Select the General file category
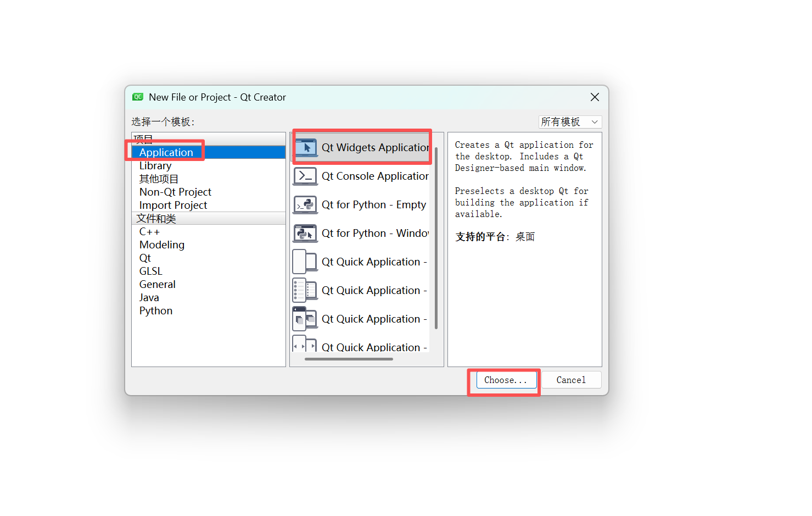 pos(209,284)
